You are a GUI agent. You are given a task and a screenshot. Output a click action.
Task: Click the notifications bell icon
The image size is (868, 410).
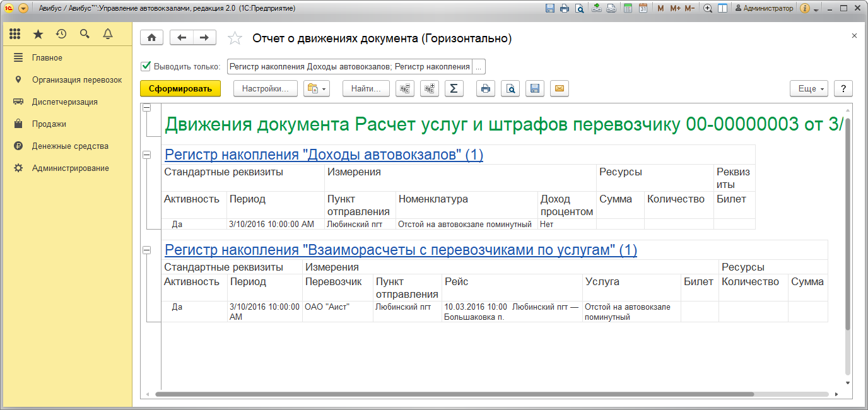[108, 34]
